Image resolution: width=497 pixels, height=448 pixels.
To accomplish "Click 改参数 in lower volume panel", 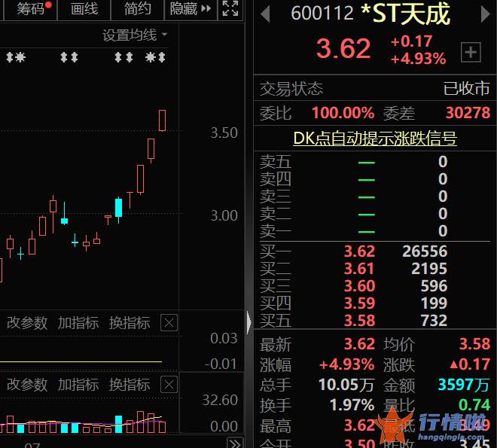I will click(27, 385).
